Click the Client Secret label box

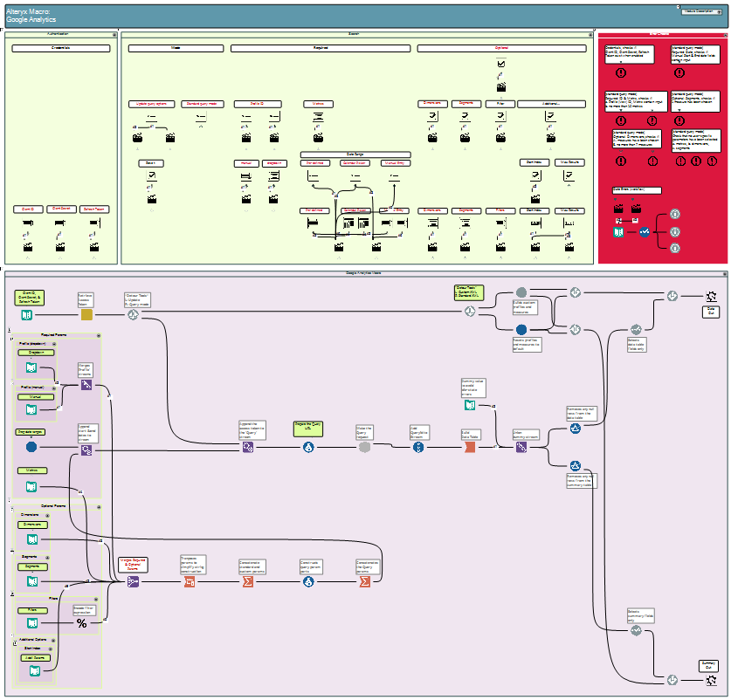tap(61, 209)
